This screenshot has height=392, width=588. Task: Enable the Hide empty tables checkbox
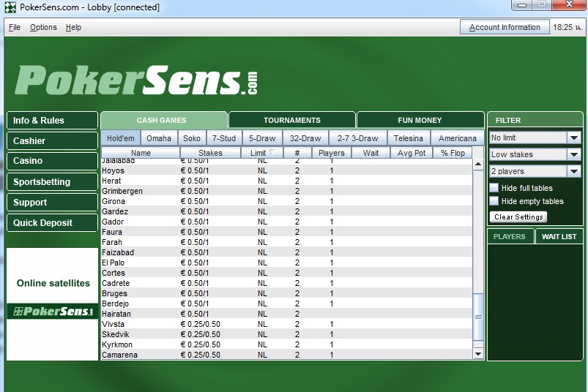[494, 201]
